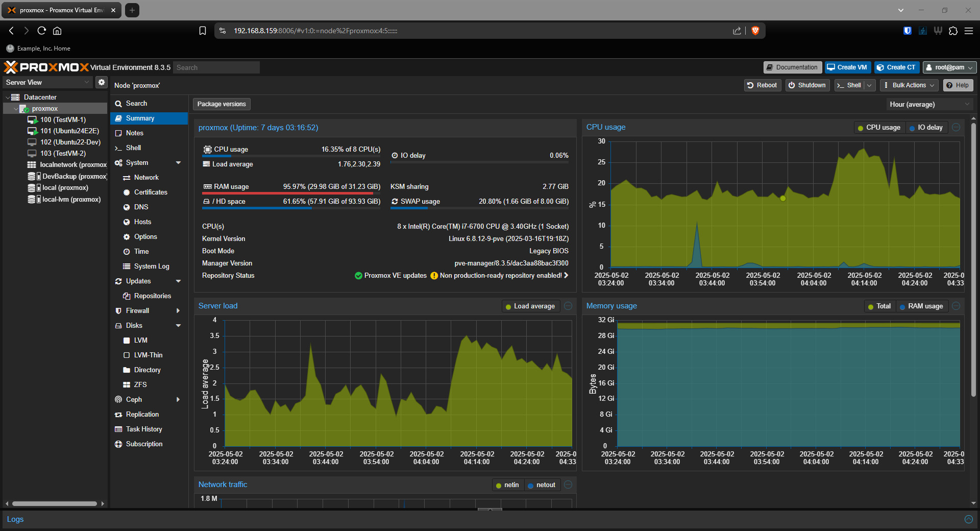Toggle netout series in Network traffic chart
Screen dimensions: 980x531
(542, 485)
